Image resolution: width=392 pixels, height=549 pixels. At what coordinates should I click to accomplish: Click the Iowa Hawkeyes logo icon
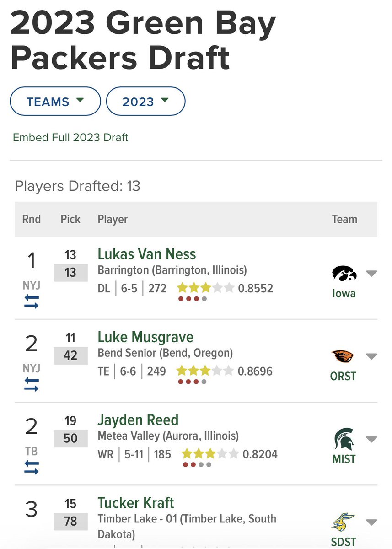pos(344,274)
